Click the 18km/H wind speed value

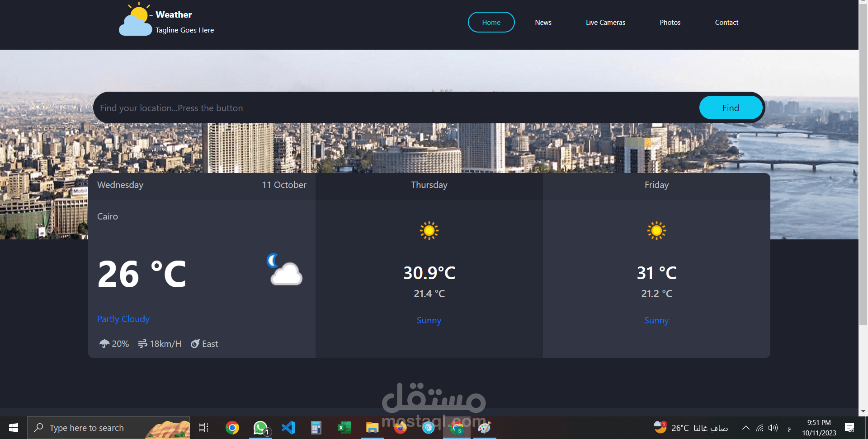[165, 344]
